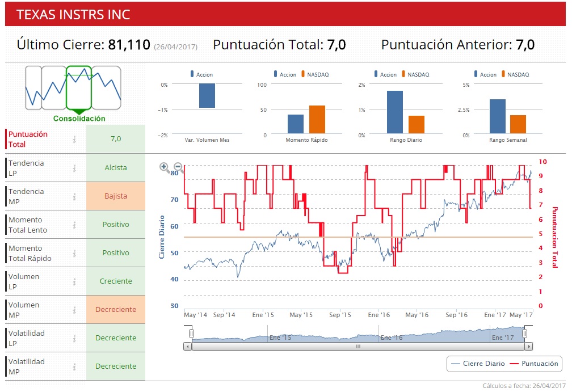Click the Alcista value cell

pyautogui.click(x=116, y=168)
